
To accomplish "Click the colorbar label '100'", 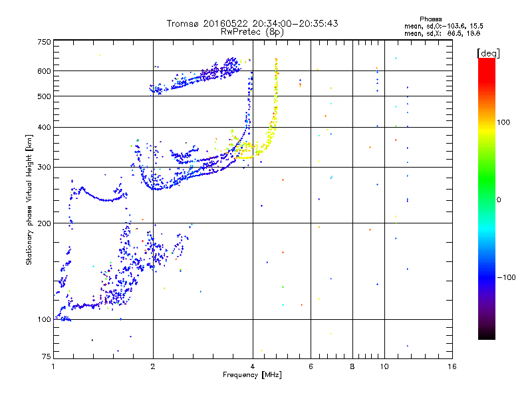I will click(503, 122).
